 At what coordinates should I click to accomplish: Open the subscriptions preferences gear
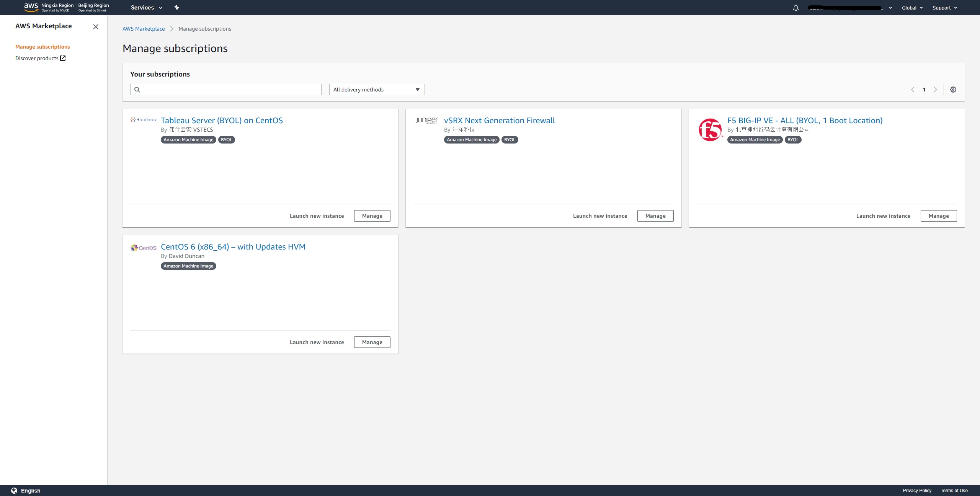point(953,90)
